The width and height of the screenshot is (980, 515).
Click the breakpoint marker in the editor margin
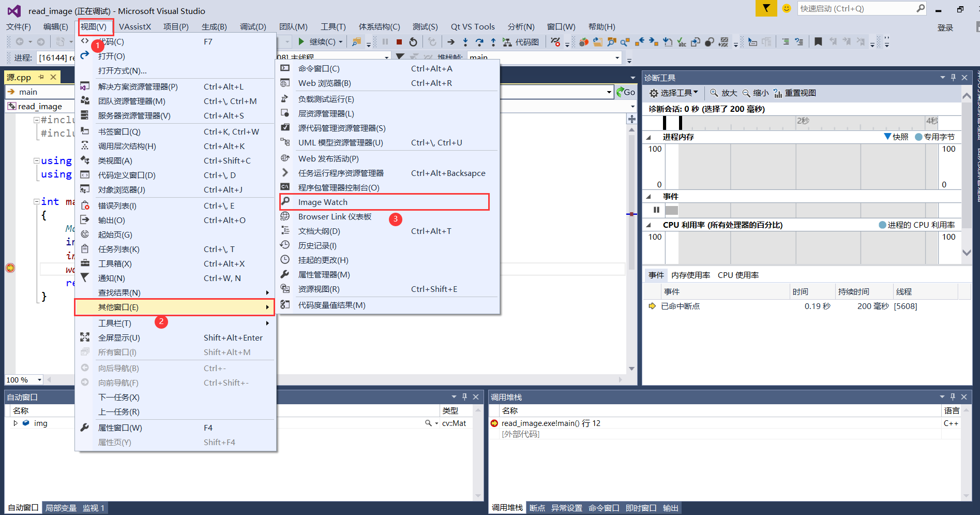(10, 268)
